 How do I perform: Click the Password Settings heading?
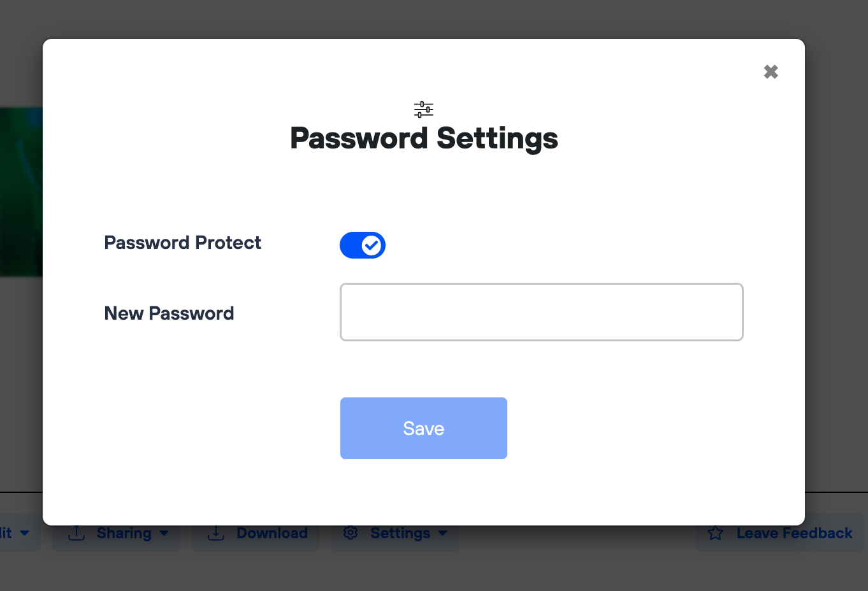coord(424,138)
